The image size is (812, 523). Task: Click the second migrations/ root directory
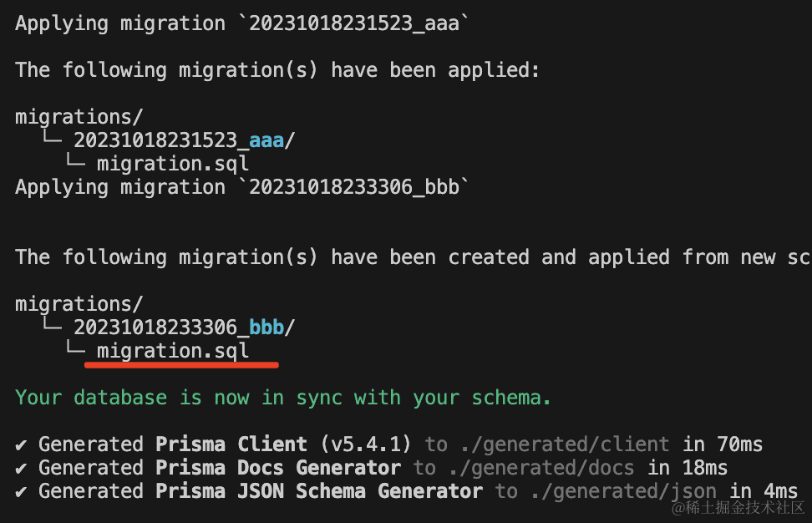[x=79, y=303]
